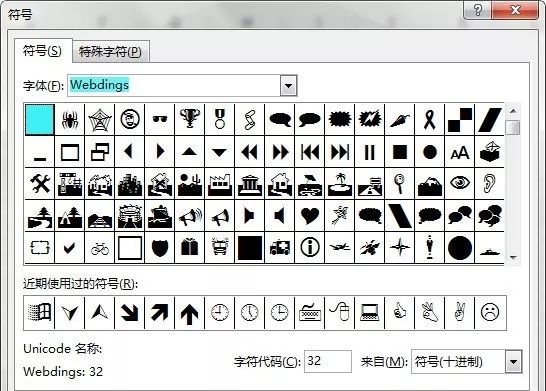
Task: Select the fast-forward double-right arrows symbol
Action: 279,152
